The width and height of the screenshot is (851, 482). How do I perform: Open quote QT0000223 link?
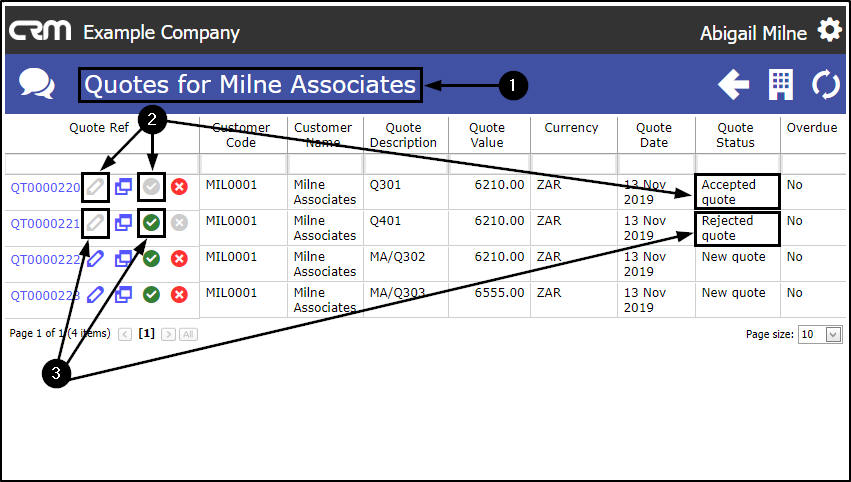click(45, 295)
